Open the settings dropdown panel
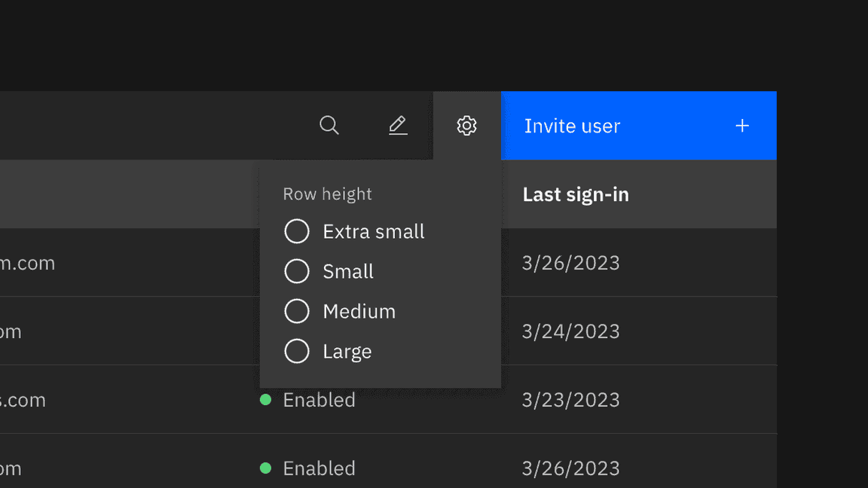Screen dimensions: 868x488 pyautogui.click(x=381, y=273)
